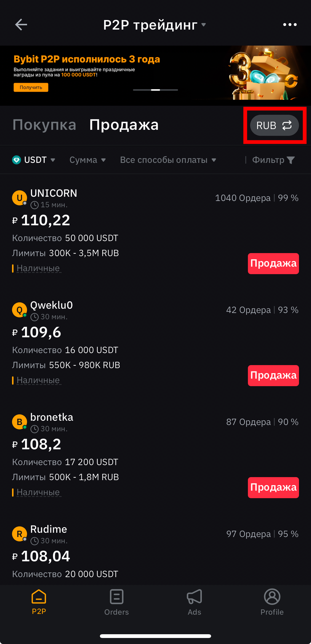Select the Продажа tab
This screenshot has width=311, height=644.
124,125
